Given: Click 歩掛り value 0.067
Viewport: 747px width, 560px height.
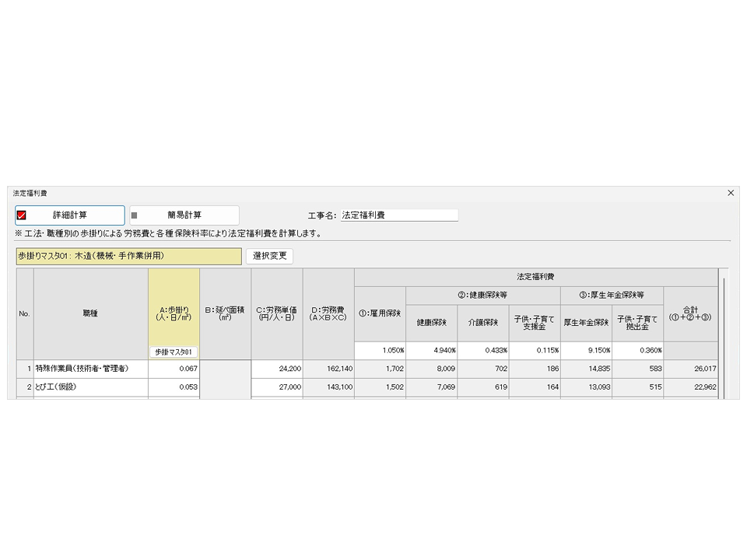Looking at the screenshot, I should click(x=174, y=369).
